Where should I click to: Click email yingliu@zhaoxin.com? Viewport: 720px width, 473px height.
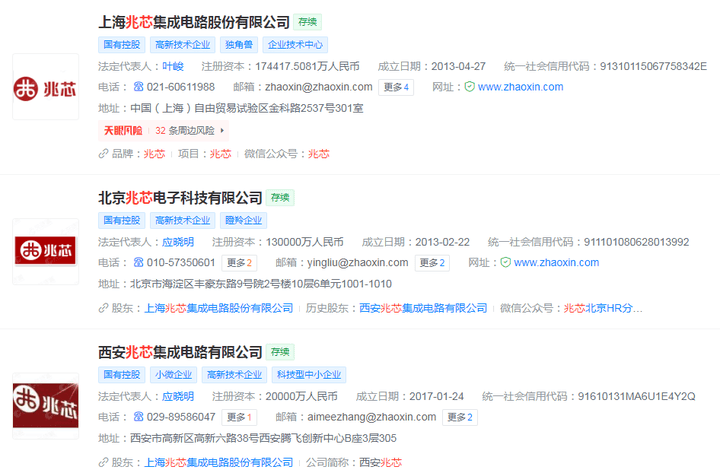[x=358, y=263]
